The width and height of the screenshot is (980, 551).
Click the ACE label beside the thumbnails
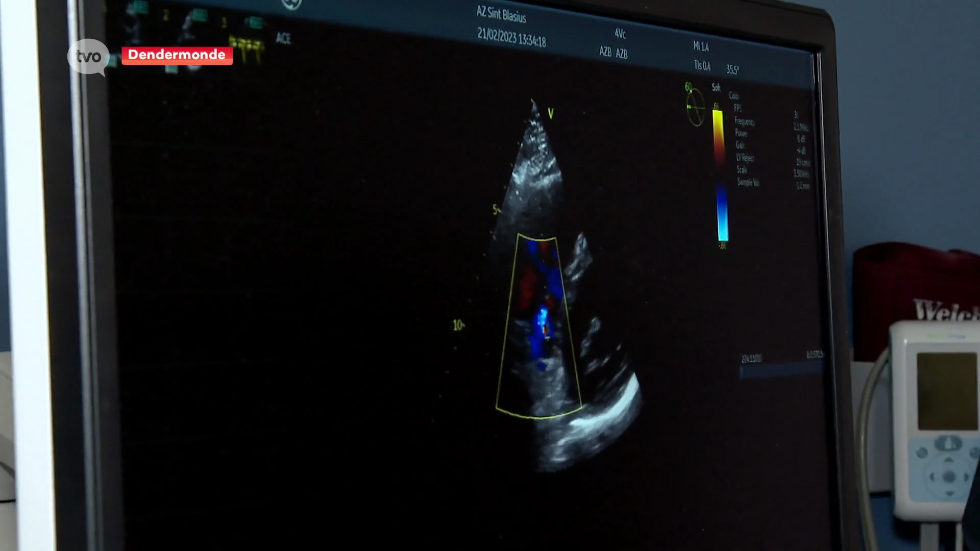[x=283, y=38]
